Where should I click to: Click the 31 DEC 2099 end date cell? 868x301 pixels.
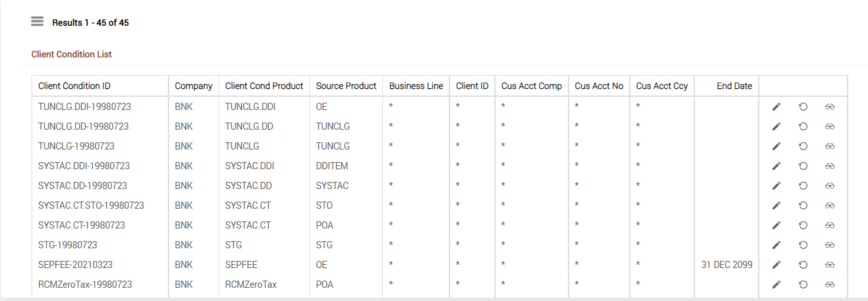[727, 265]
